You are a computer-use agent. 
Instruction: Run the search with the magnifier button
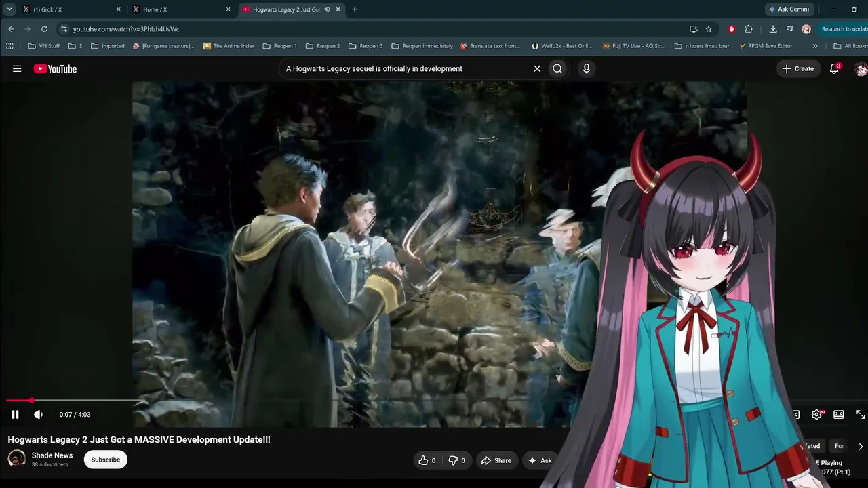(557, 68)
